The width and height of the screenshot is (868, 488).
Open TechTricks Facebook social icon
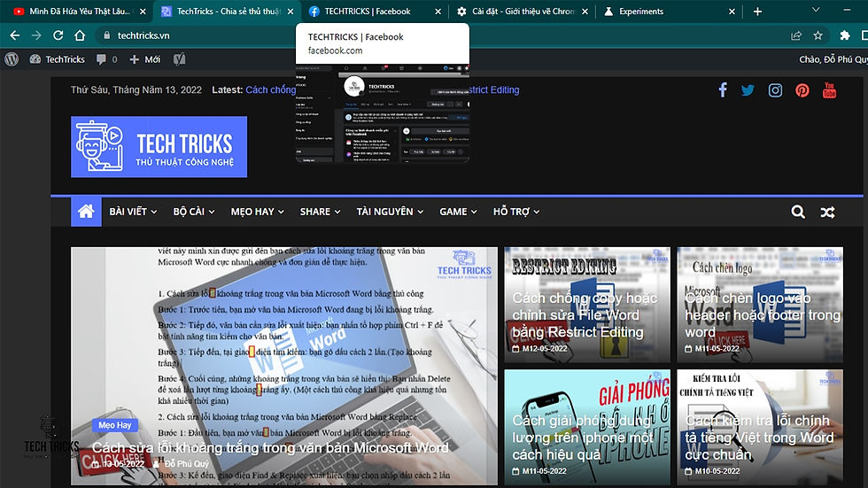coord(723,89)
